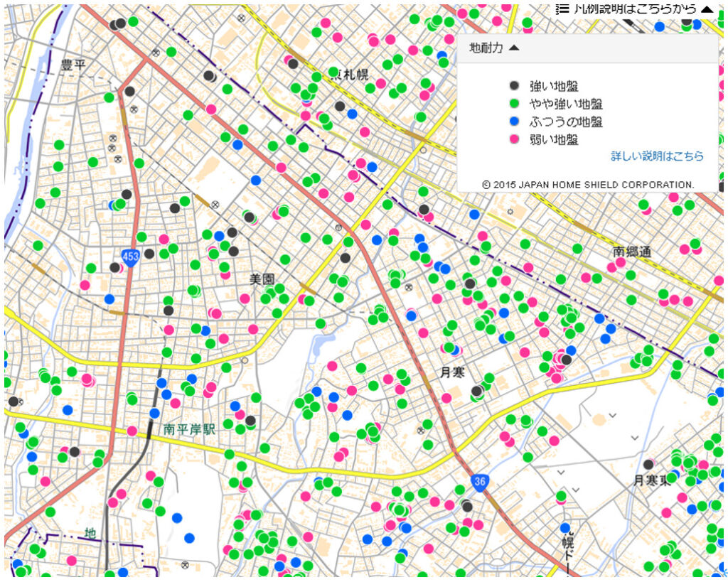This screenshot has width=728, height=582.
Task: Click the 美園 place name on map
Action: point(262,279)
